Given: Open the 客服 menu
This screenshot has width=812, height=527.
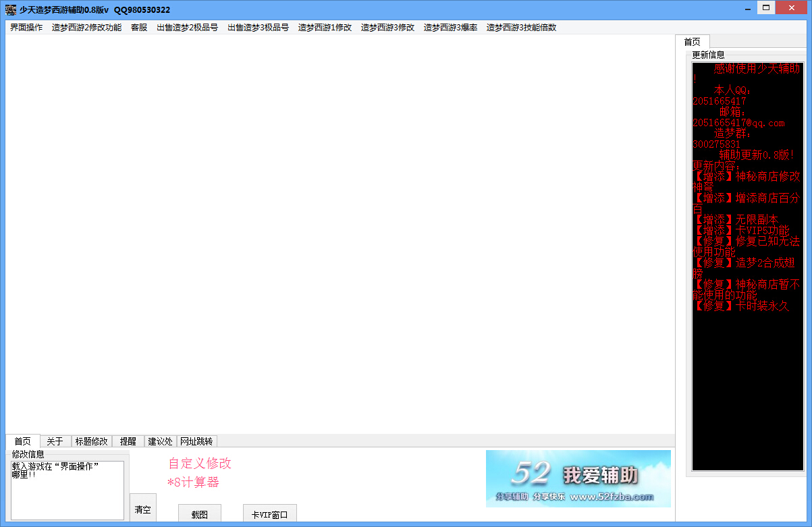Looking at the screenshot, I should (x=139, y=28).
